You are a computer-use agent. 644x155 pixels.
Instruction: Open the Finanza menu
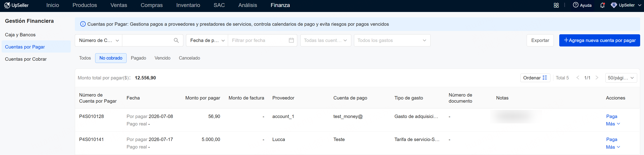pos(280,5)
